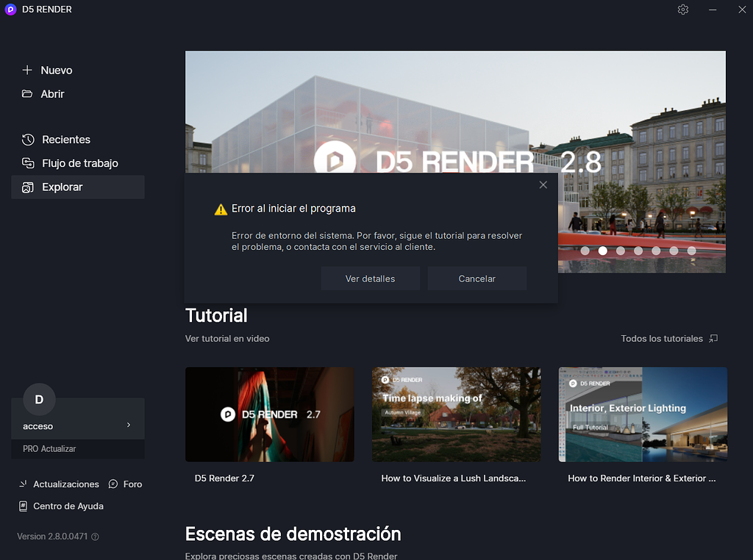The height and width of the screenshot is (560, 753).
Task: Click the yellow warning triangle icon
Action: (221, 209)
